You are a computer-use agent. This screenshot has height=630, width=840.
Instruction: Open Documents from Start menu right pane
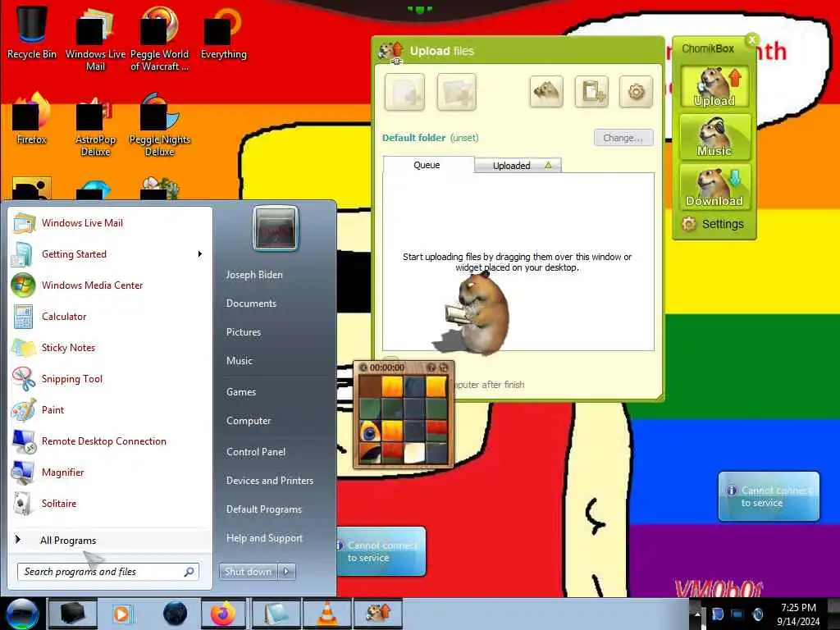point(251,304)
